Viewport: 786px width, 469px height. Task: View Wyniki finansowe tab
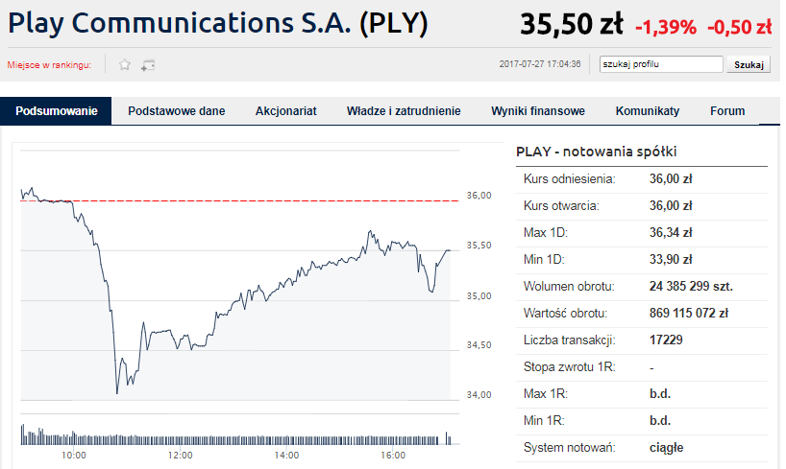538,111
